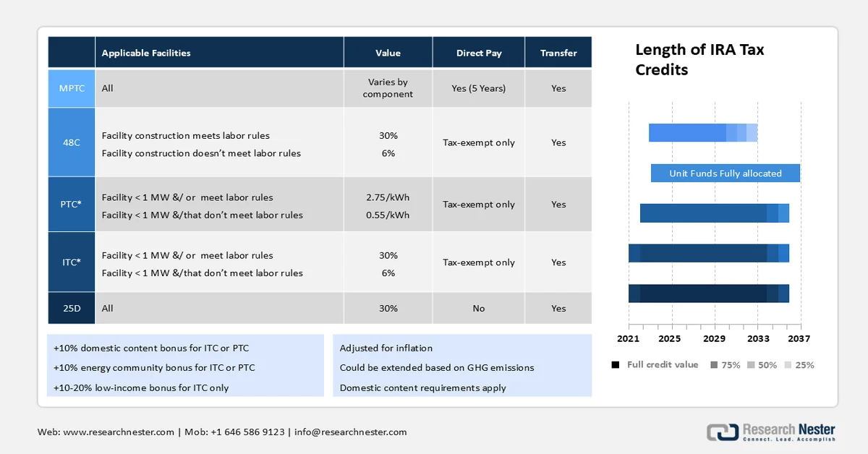
Task: Select the MPTC row label
Action: coord(72,88)
